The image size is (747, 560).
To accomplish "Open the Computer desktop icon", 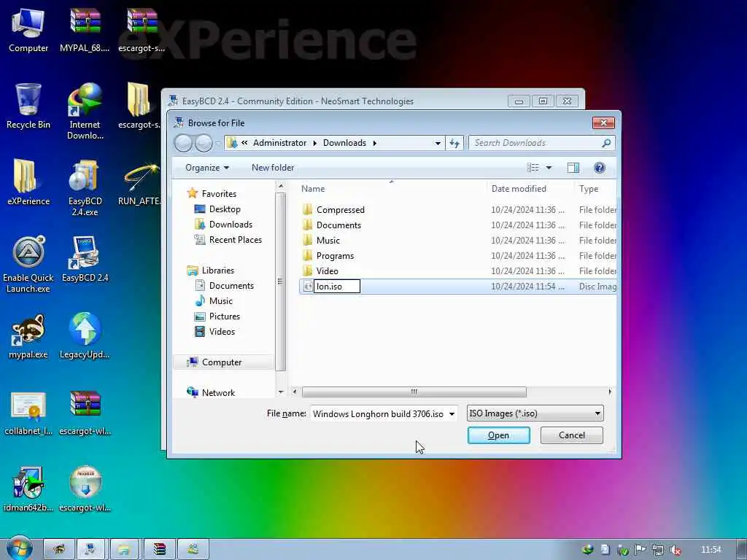I will click(x=28, y=30).
